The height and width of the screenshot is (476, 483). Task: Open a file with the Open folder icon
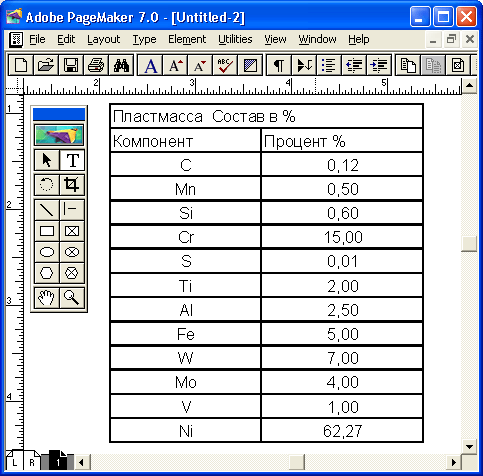coord(46,65)
